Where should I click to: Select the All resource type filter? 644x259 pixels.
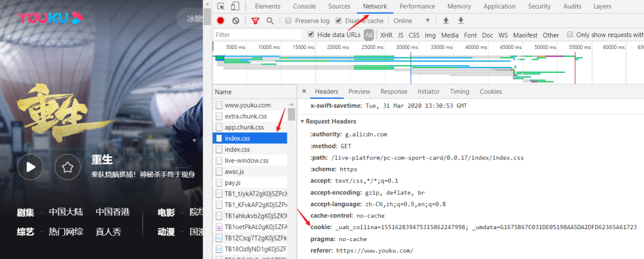tap(369, 35)
